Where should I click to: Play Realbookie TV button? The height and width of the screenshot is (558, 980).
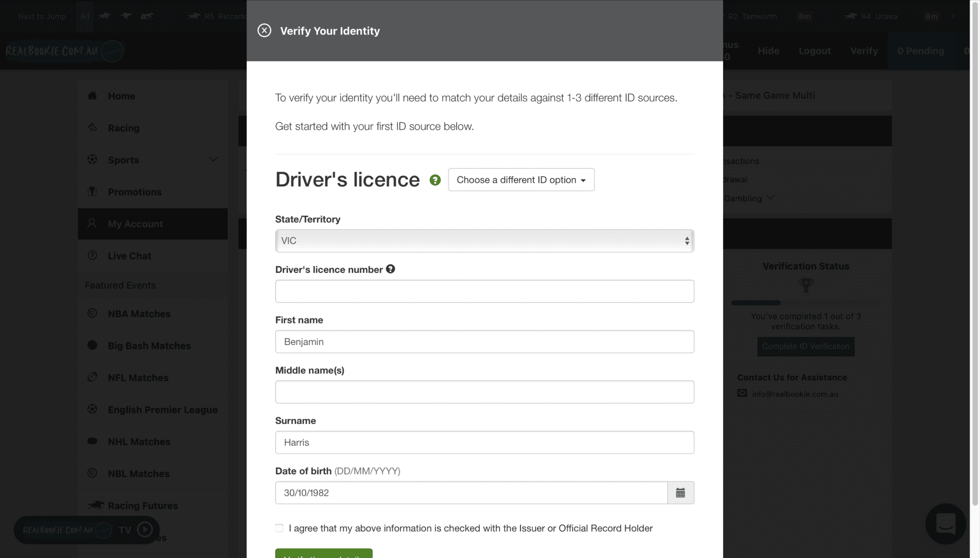(145, 529)
